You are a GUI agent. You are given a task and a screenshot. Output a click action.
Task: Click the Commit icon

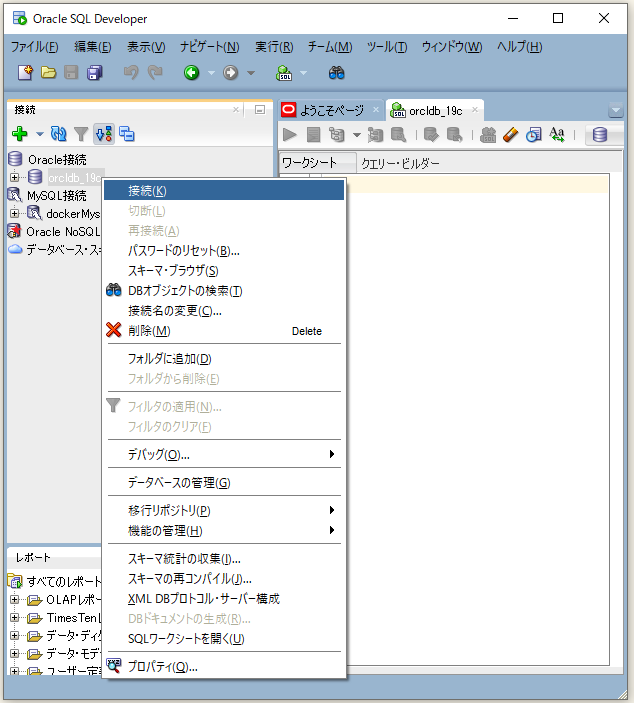click(431, 135)
